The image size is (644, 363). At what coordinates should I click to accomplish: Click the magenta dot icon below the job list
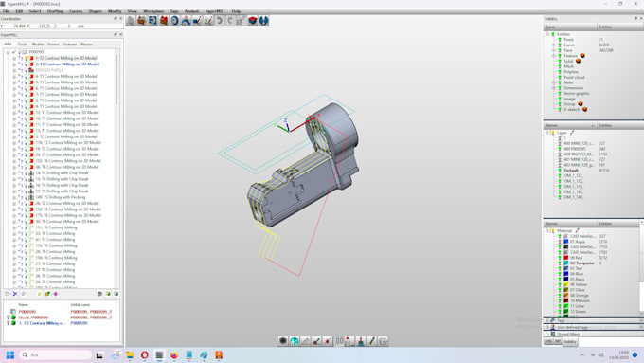(x=56, y=294)
